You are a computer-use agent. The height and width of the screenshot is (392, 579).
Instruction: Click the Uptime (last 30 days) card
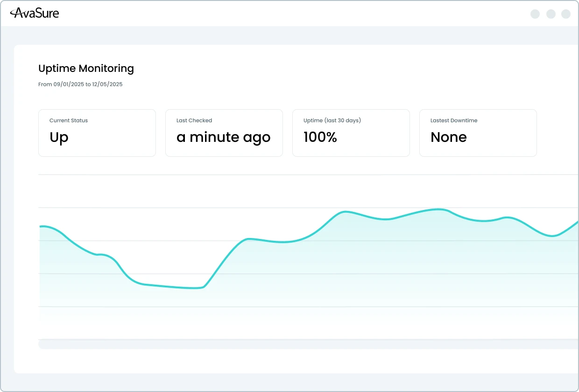351,133
